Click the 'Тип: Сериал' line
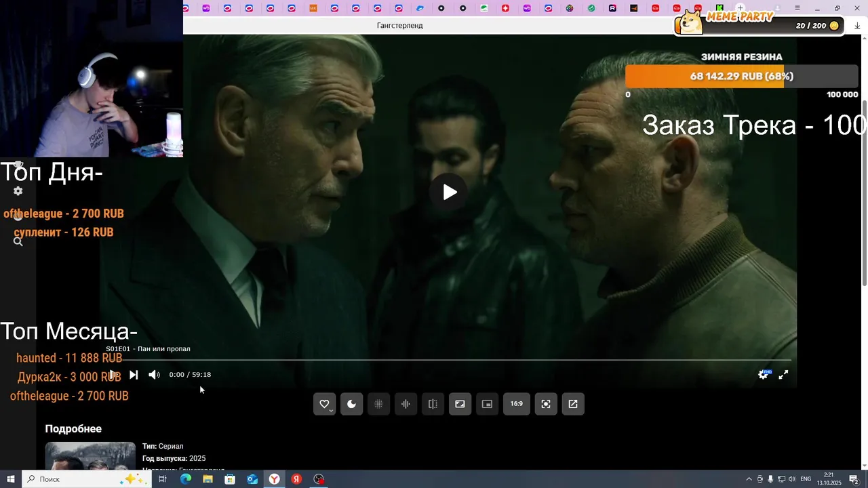 click(x=163, y=446)
